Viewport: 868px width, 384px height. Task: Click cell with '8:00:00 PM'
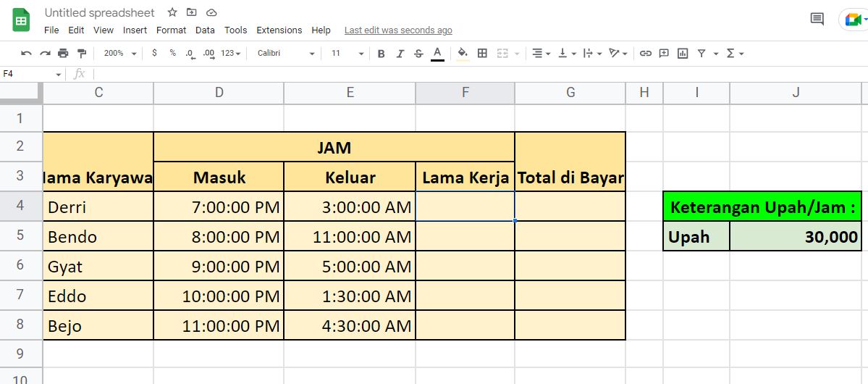point(219,237)
